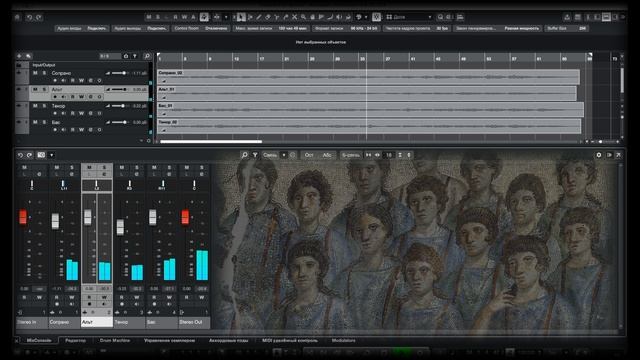The width and height of the screenshot is (640, 360).
Task: Open the color tool dropdown arrow
Action: [x=366, y=17]
